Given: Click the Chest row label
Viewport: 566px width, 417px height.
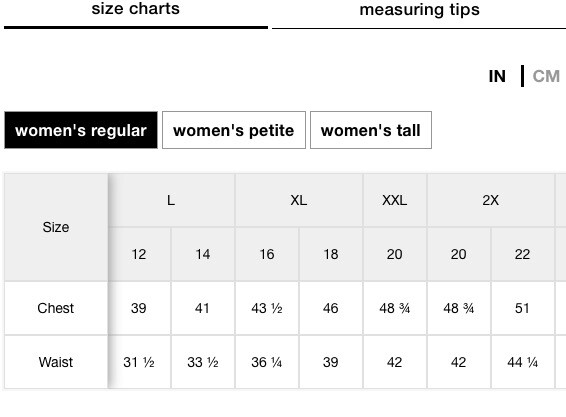Looking at the screenshot, I should coord(56,308).
